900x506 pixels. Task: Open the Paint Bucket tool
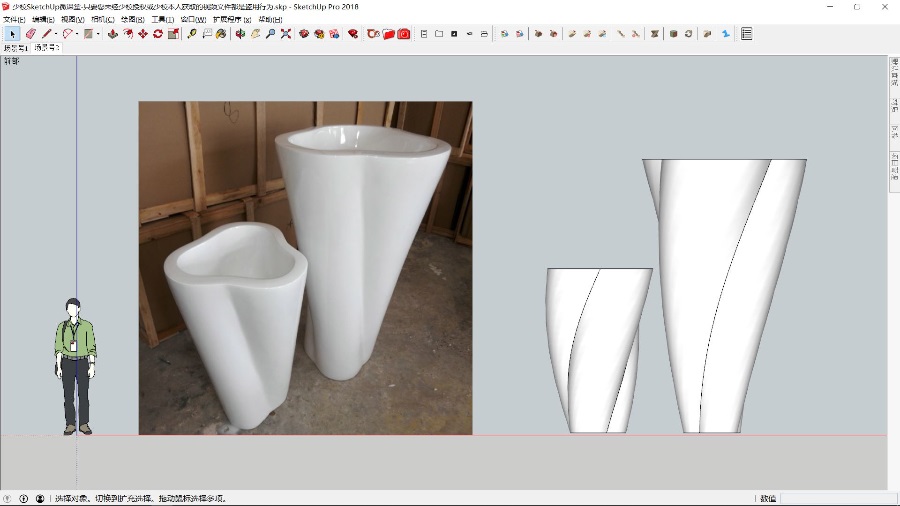tap(221, 34)
